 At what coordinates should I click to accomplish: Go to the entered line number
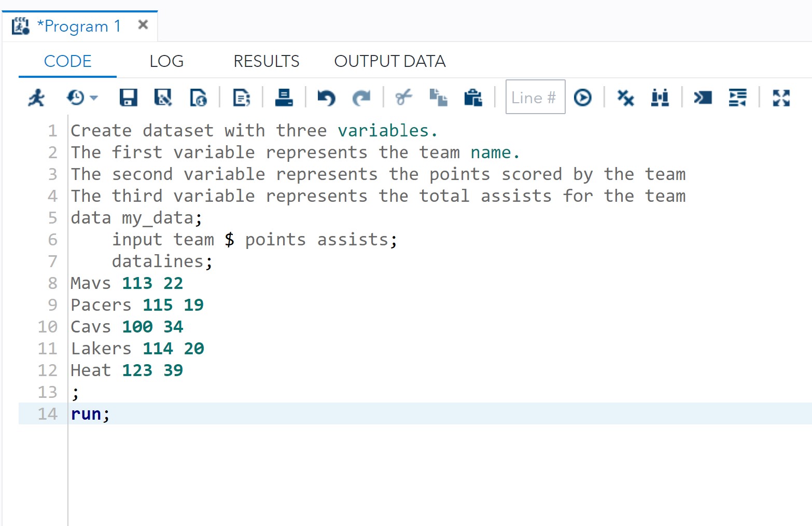tap(583, 97)
